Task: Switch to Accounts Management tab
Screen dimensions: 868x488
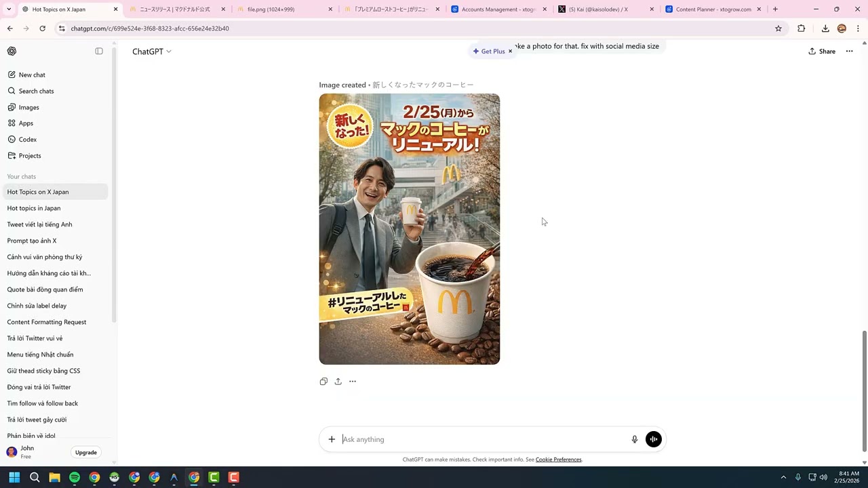Action: pos(498,9)
